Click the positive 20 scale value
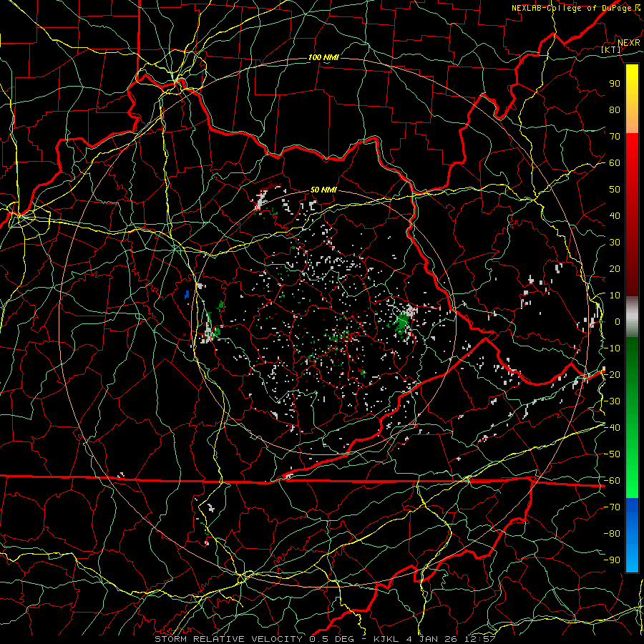This screenshot has width=644, height=644. tap(615, 268)
